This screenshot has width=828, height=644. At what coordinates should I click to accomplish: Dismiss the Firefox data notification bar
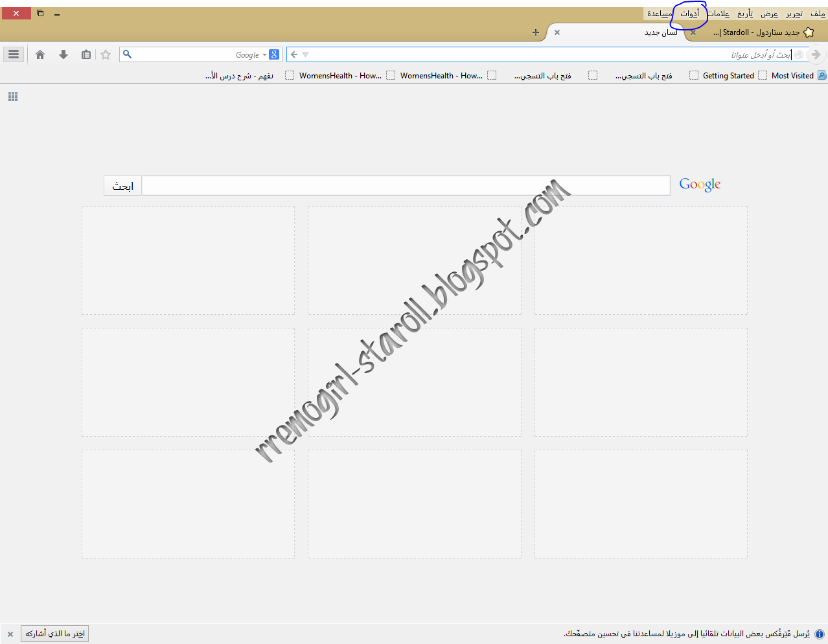coord(10,634)
